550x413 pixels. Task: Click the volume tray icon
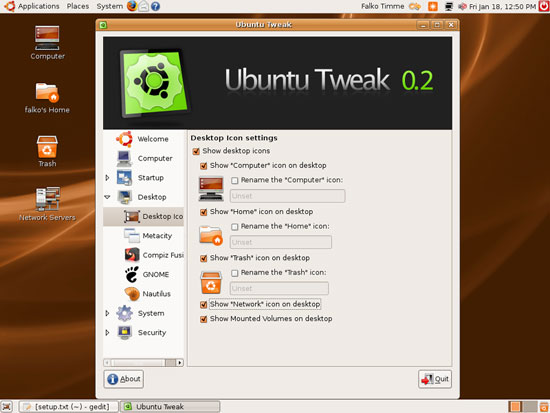pos(462,6)
